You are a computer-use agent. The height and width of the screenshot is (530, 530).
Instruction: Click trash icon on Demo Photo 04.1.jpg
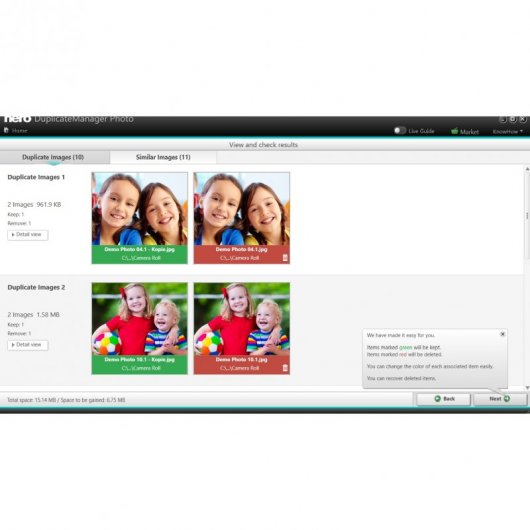click(x=285, y=258)
